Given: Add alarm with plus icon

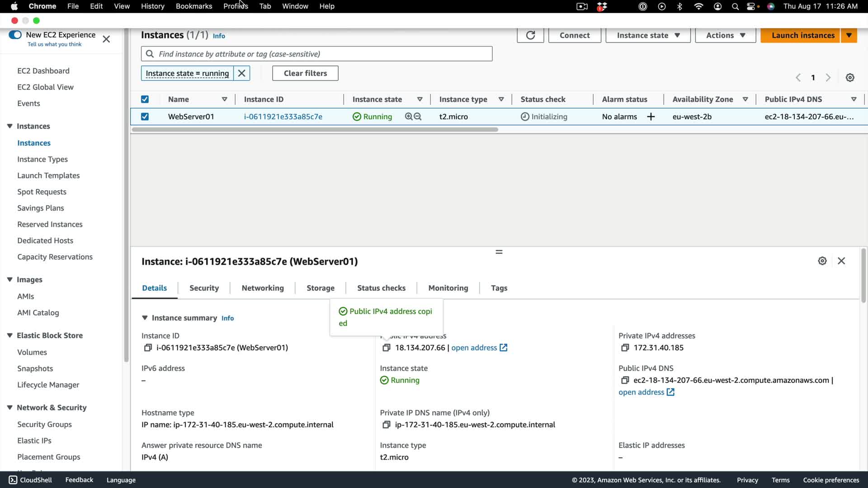Looking at the screenshot, I should (x=651, y=117).
